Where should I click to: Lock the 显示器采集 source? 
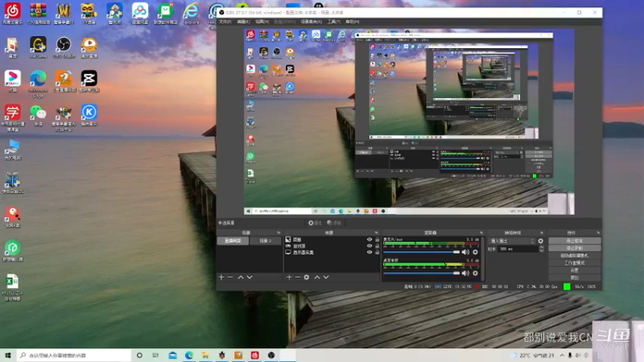[x=377, y=253]
